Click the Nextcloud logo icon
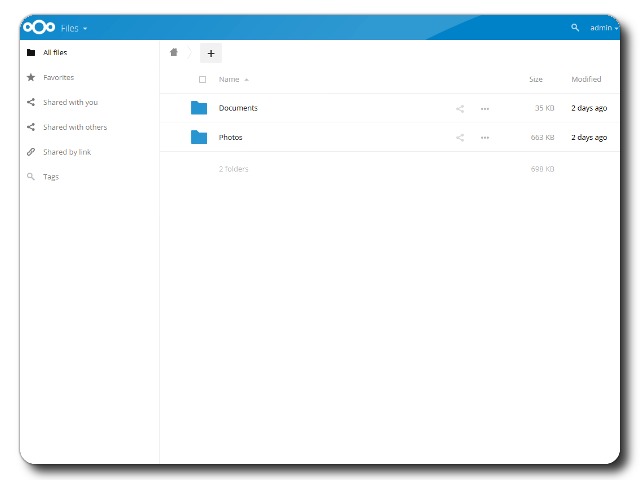The width and height of the screenshot is (640, 480). (x=39, y=28)
